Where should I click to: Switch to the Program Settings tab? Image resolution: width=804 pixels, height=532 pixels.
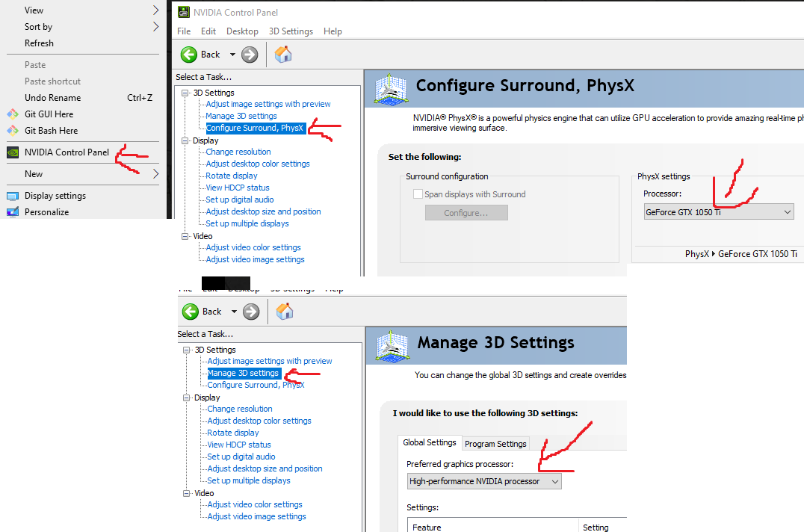tap(495, 444)
